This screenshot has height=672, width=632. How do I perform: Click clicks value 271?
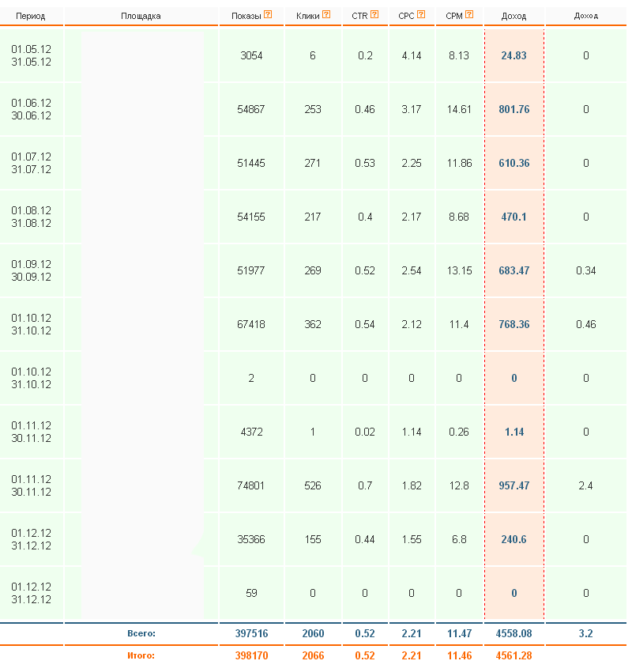click(313, 164)
